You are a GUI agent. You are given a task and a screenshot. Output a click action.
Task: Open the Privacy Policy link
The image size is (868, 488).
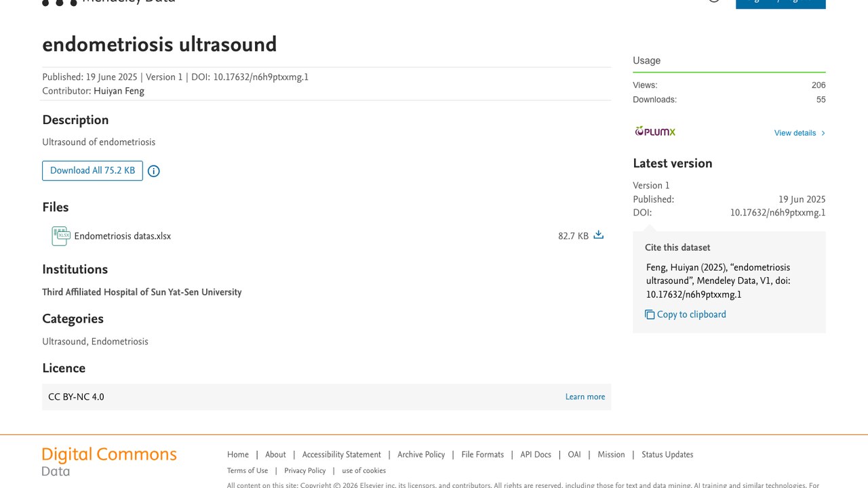(305, 471)
